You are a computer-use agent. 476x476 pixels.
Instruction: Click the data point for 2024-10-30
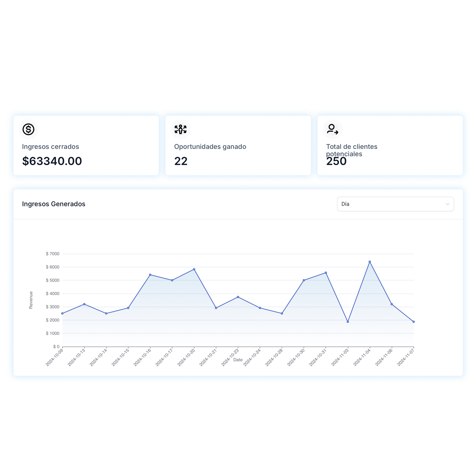click(x=304, y=280)
